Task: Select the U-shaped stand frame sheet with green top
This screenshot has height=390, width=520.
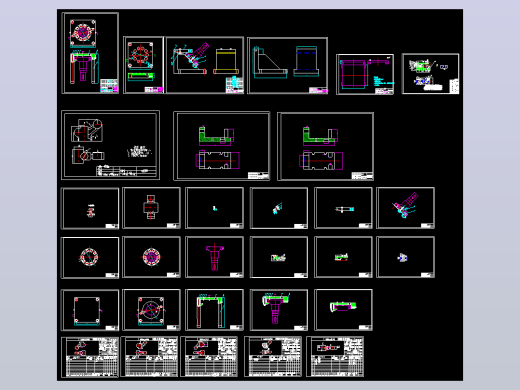Action: point(214,310)
